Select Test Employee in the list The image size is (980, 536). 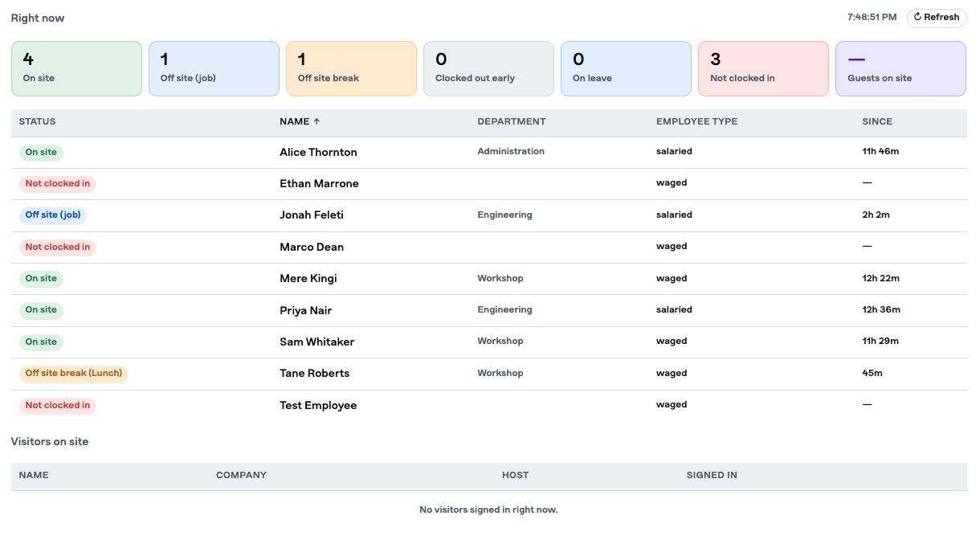[318, 406]
